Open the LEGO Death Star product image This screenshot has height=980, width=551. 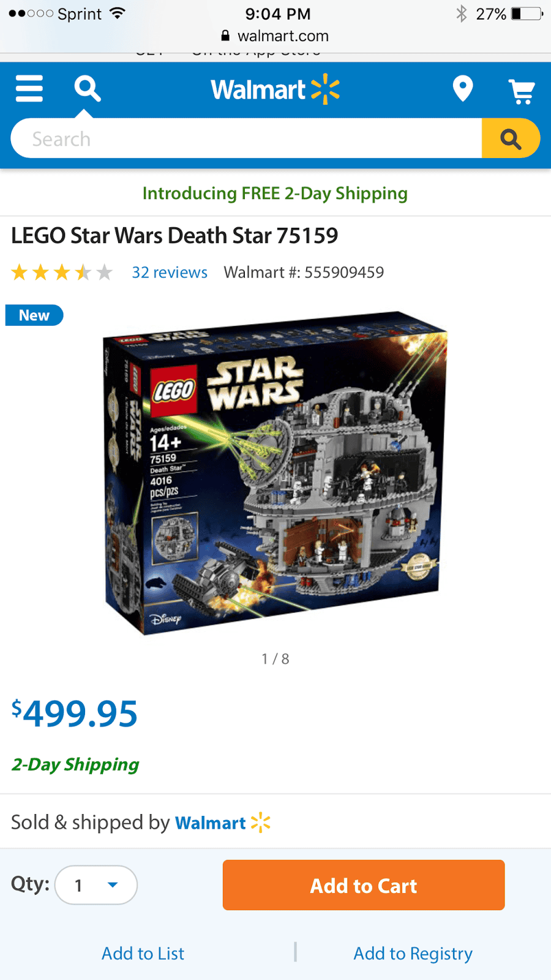coord(275,473)
